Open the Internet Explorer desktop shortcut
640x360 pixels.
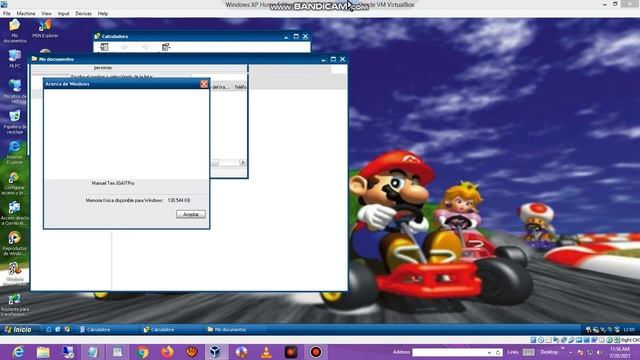[15, 153]
